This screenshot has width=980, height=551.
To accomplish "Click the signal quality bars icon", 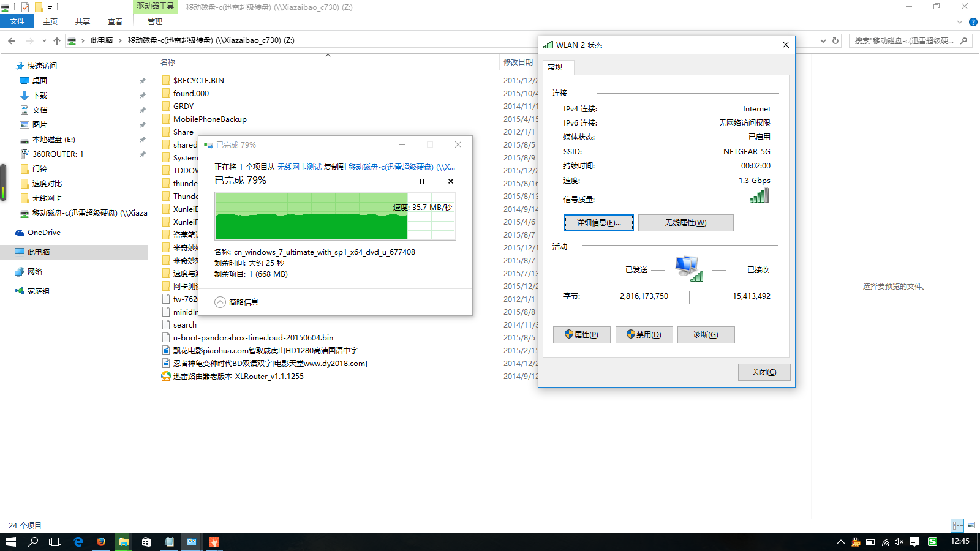I will point(759,196).
